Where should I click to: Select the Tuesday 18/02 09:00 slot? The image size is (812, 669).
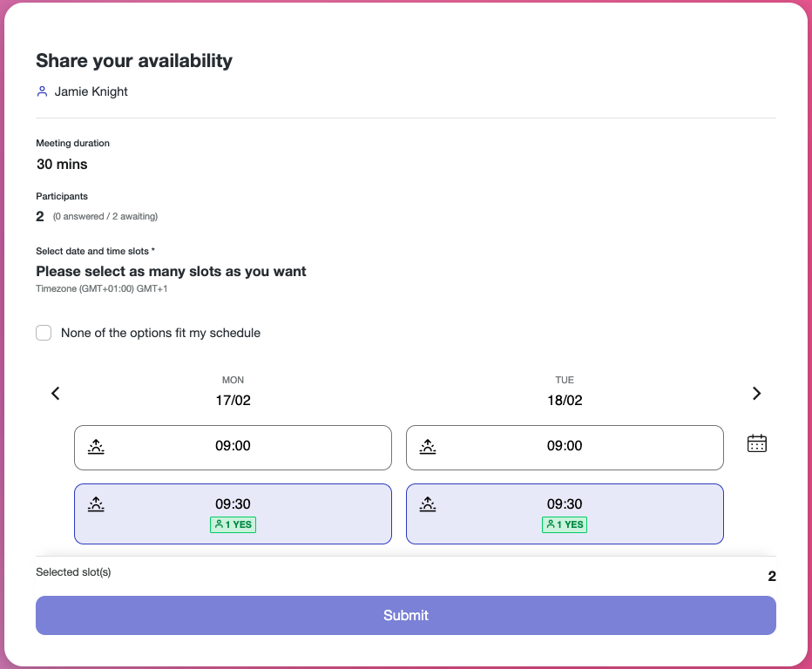point(565,448)
